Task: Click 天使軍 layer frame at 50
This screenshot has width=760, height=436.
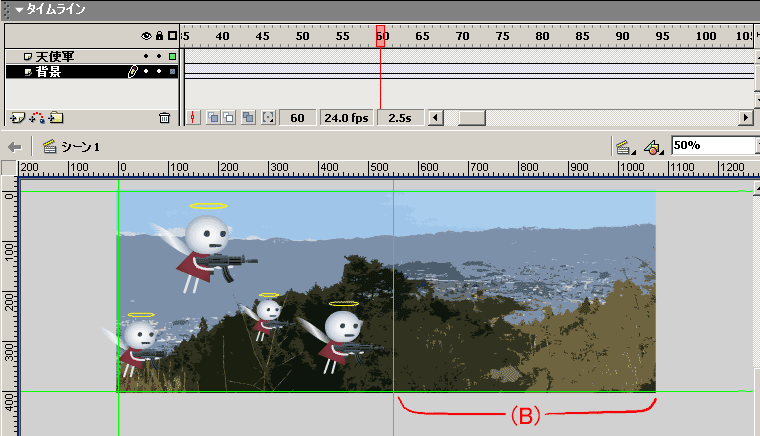Action: 302,56
